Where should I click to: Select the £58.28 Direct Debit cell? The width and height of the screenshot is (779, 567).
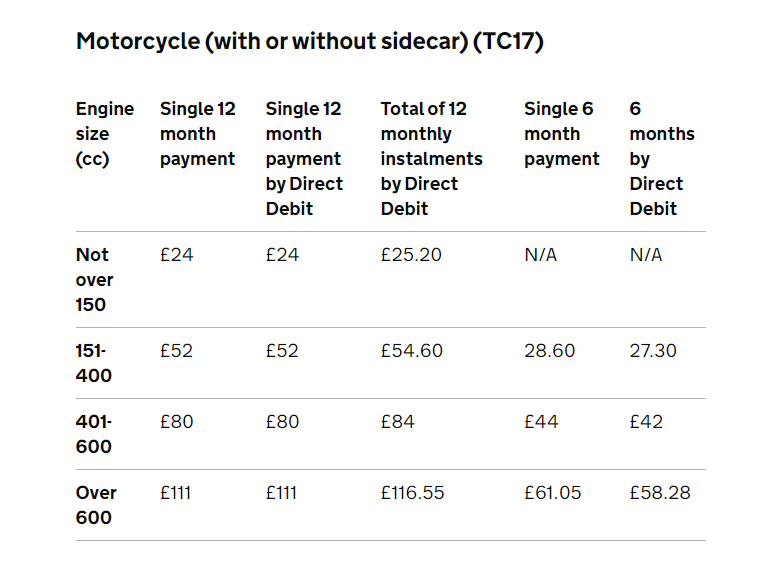pos(660,493)
